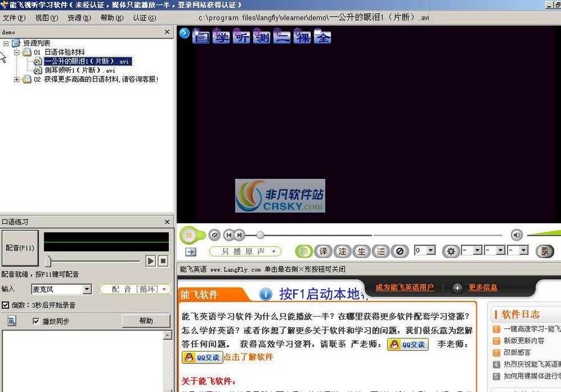Toggle the 原 original subtitle button
This screenshot has width=561, height=392.
[x=304, y=251]
